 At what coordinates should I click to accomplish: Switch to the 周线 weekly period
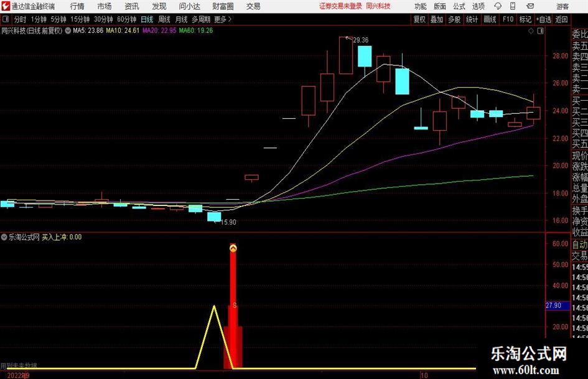[164, 19]
